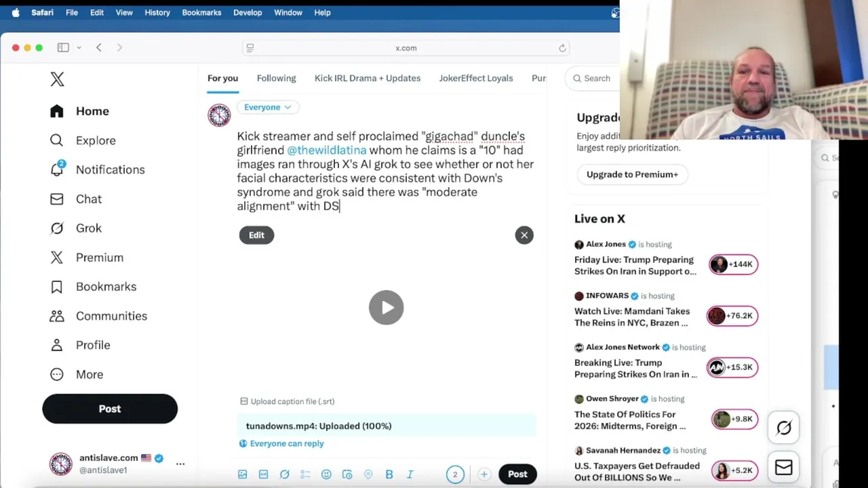The height and width of the screenshot is (488, 868).
Task: Apply bold formatting in composer
Action: (389, 474)
